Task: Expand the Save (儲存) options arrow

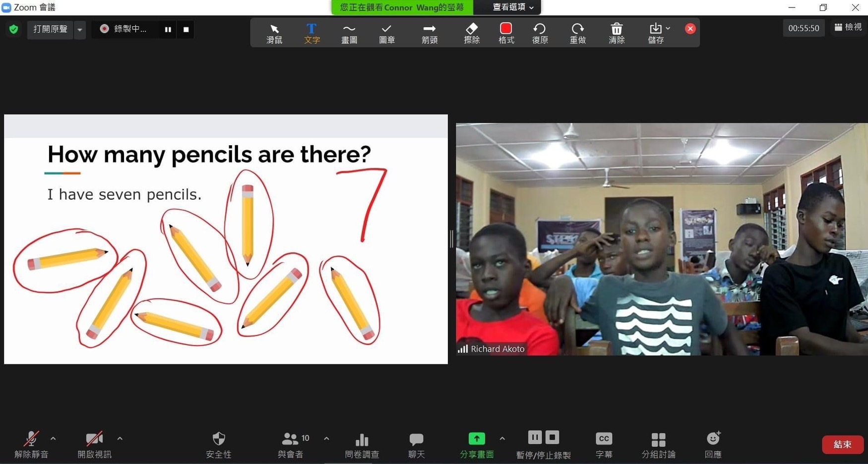Action: (x=668, y=28)
